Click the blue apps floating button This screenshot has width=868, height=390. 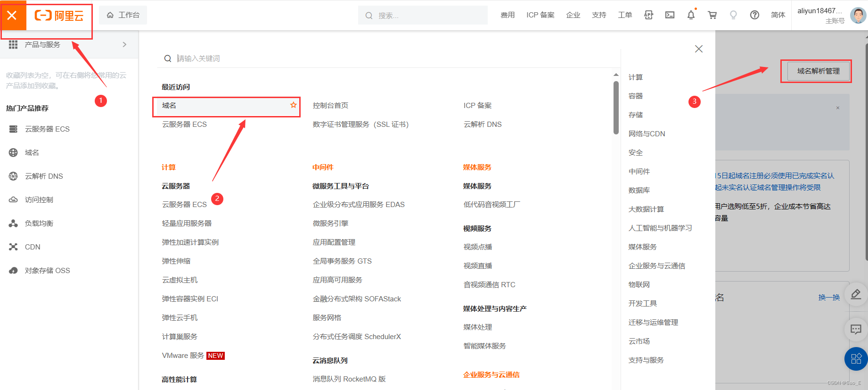pyautogui.click(x=856, y=359)
